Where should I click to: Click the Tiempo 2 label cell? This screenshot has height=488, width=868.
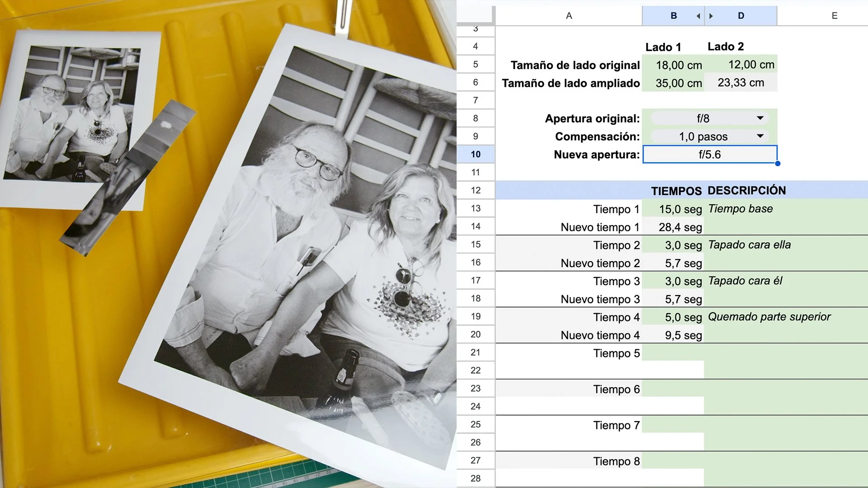(569, 245)
